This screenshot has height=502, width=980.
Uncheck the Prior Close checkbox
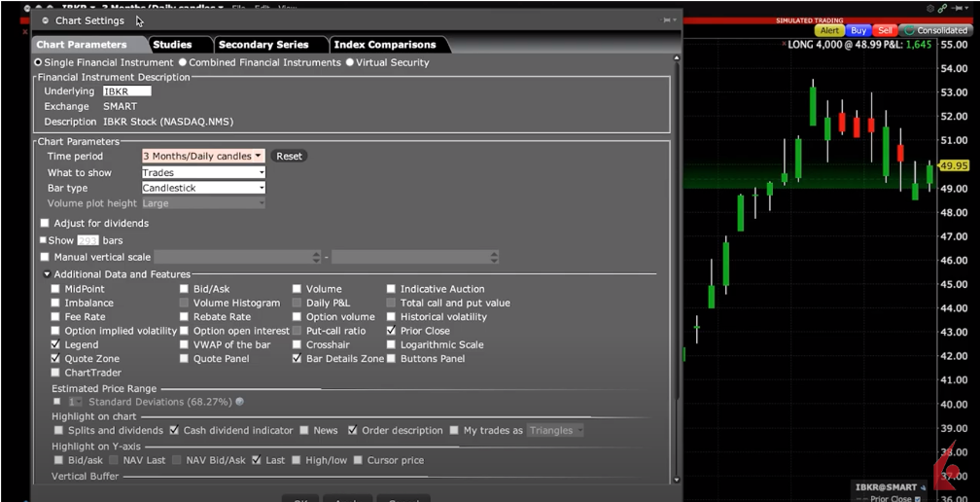coord(392,331)
